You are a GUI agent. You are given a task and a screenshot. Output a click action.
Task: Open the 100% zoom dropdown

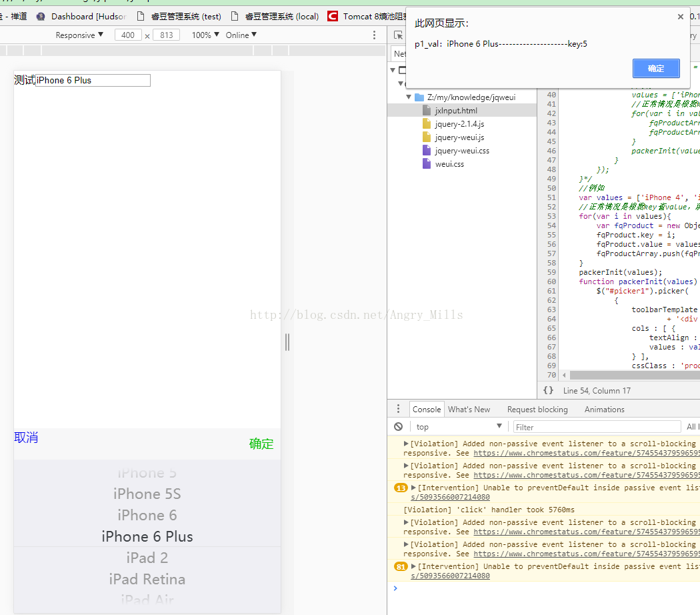pos(205,35)
